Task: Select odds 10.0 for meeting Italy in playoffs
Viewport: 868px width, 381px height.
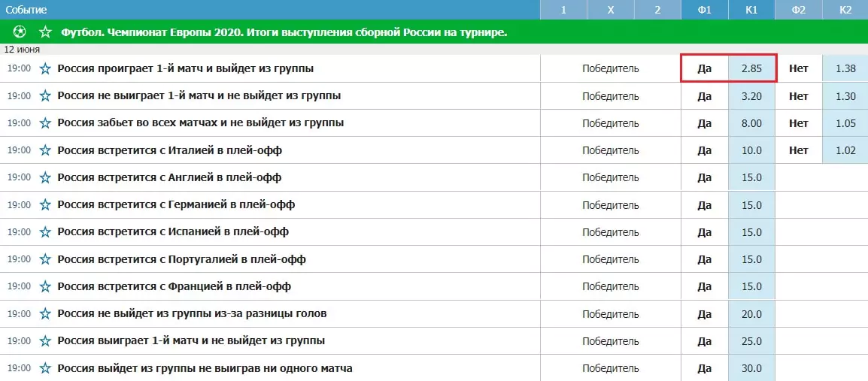Action: (x=751, y=150)
